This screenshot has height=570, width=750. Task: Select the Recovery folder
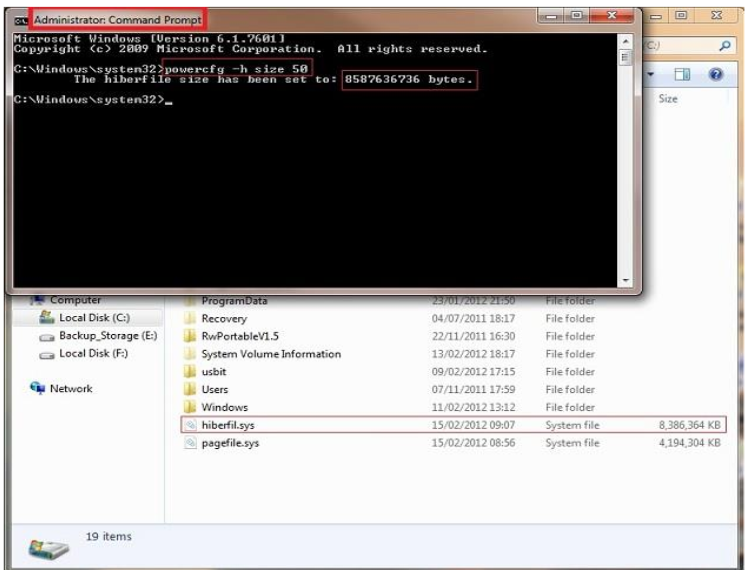pyautogui.click(x=224, y=318)
